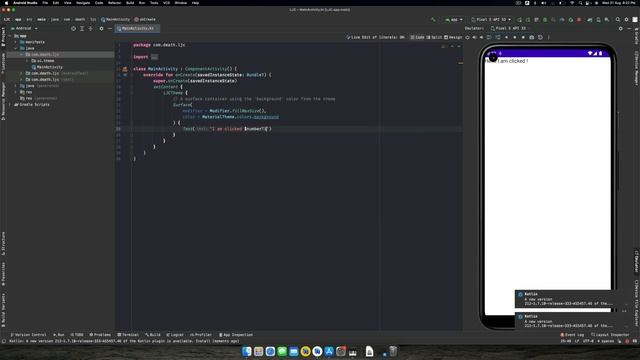
Task: Open the Refactor menu
Action: [x=114, y=3]
